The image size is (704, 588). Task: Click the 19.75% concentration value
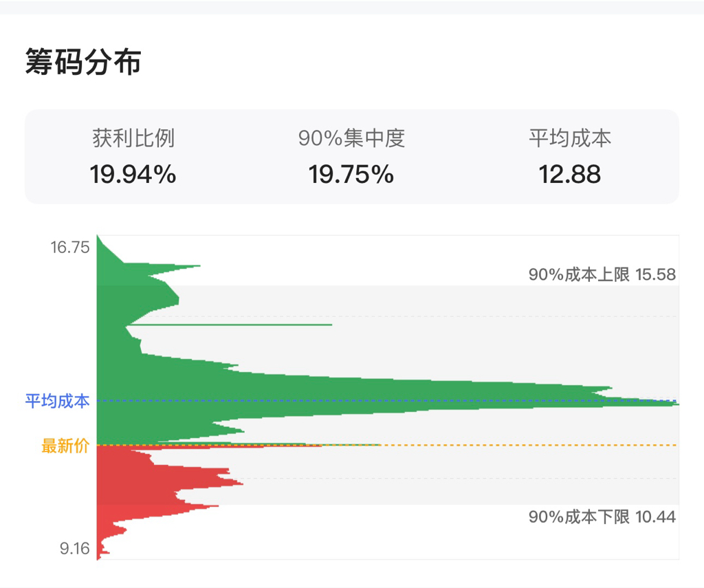point(351,175)
